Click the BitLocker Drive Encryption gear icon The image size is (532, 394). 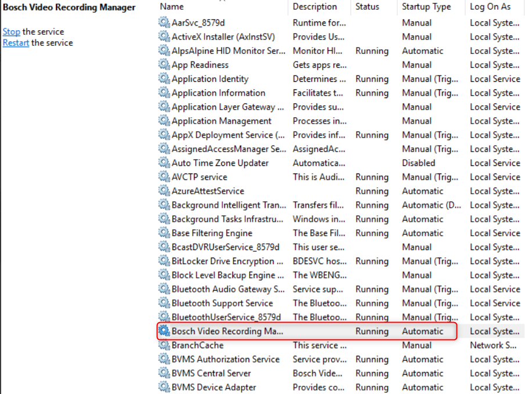click(164, 261)
